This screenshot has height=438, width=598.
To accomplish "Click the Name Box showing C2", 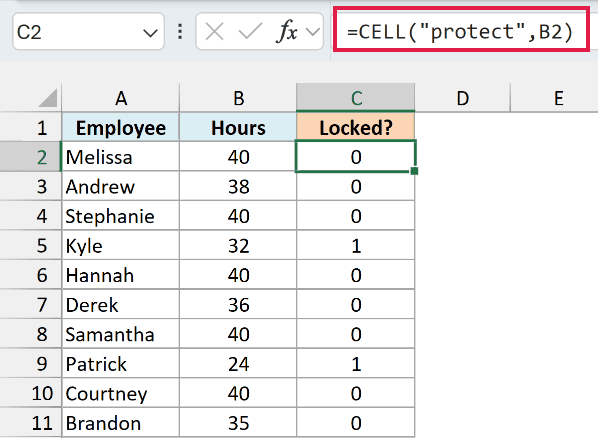I will (88, 32).
